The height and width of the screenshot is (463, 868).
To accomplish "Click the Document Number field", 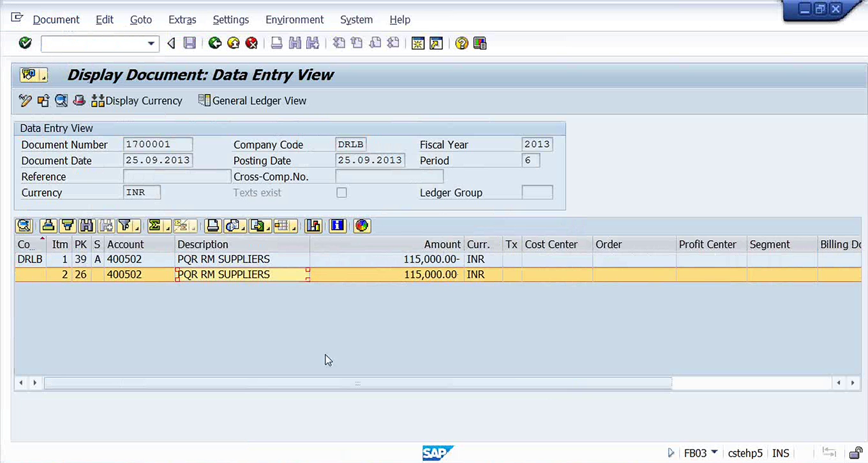I will [x=158, y=144].
